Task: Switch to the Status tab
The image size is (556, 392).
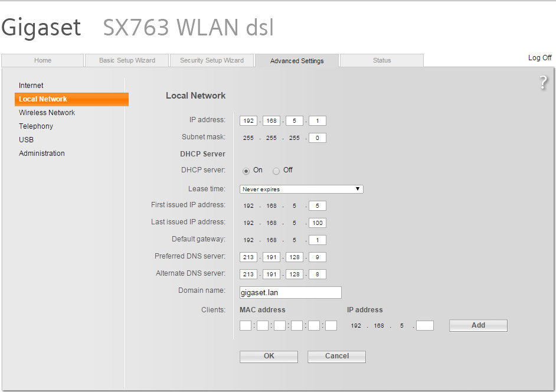Action: tap(382, 61)
